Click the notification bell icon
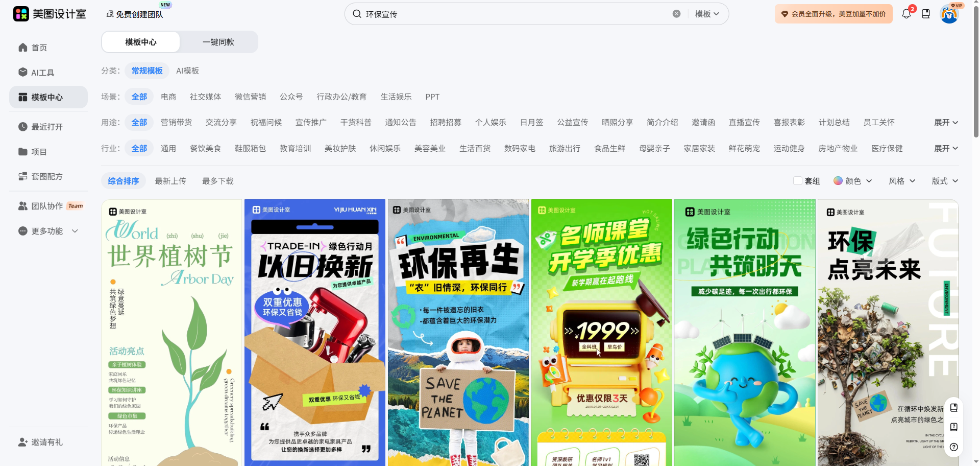The image size is (980, 466). (906, 14)
